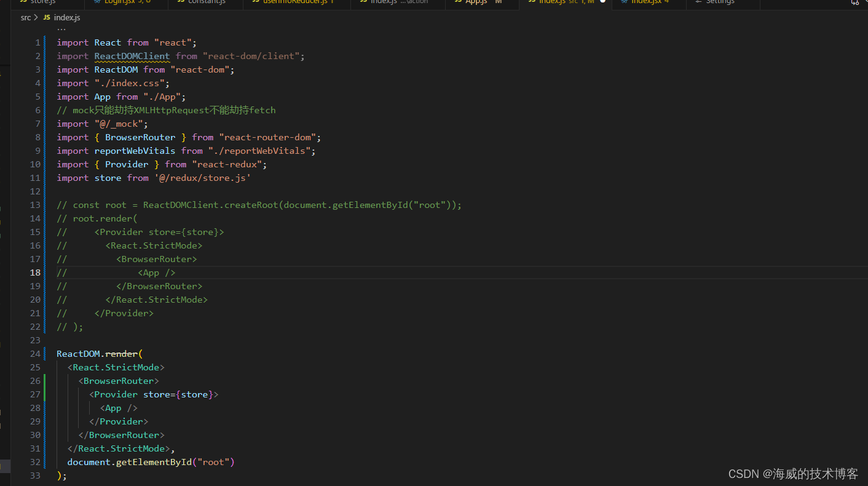Click the gear icon on the Settings tab

click(699, 2)
